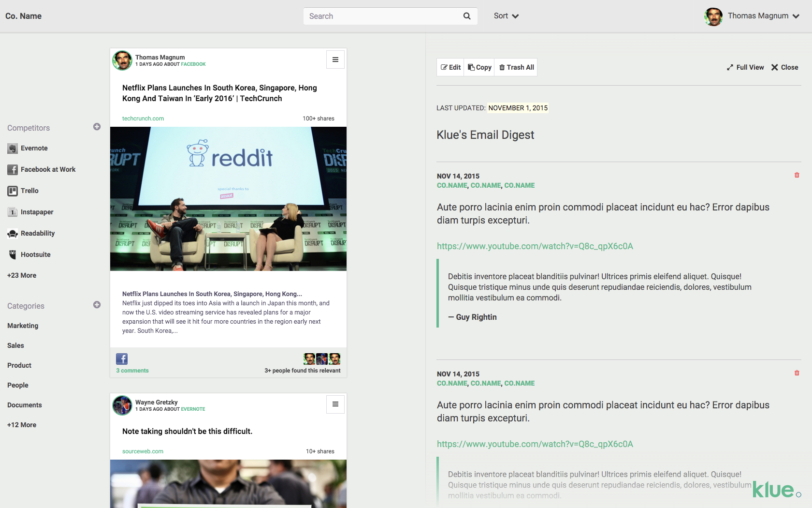Open the Trello competitor
Viewport: 812px width, 508px height.
pos(29,191)
